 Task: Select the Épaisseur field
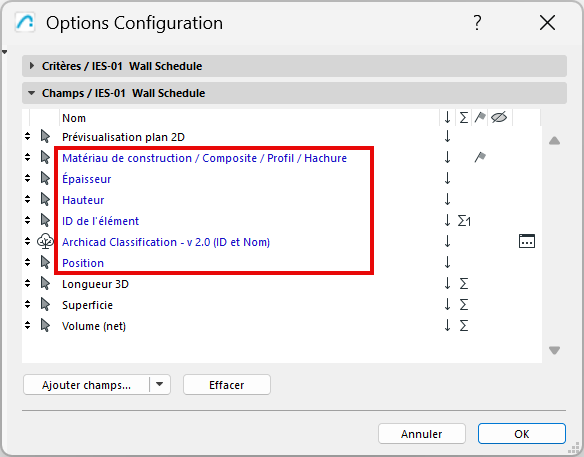coord(86,179)
